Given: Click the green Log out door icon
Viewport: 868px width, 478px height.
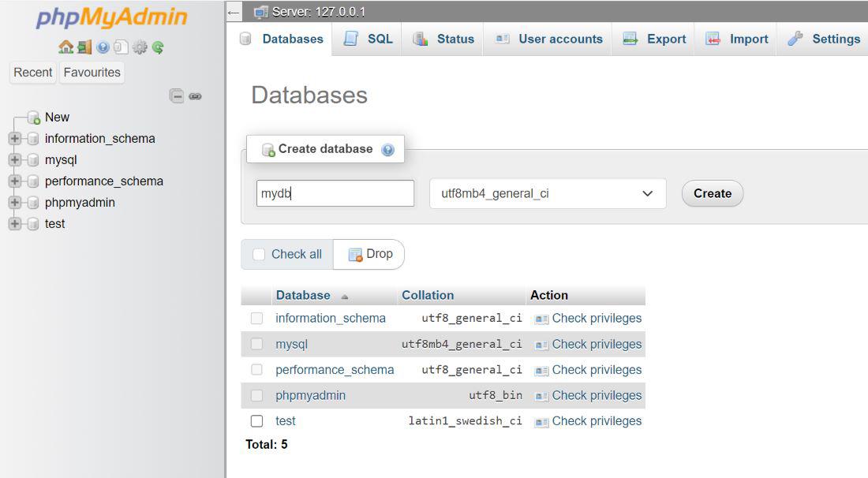Looking at the screenshot, I should tap(84, 47).
